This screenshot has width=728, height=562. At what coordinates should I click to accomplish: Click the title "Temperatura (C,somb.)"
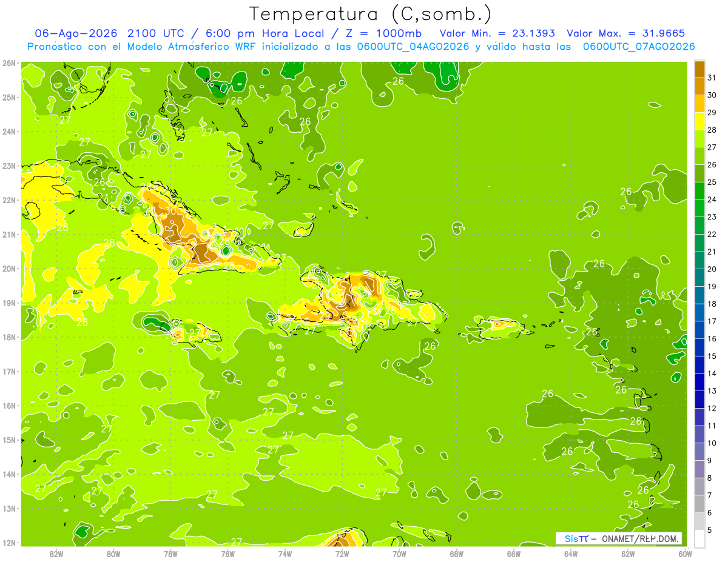pos(371,14)
